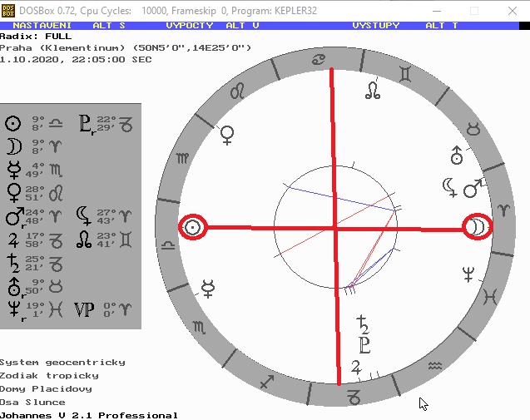
Task: Select the Mercury glyph inside the chart wheel
Action: point(208,289)
